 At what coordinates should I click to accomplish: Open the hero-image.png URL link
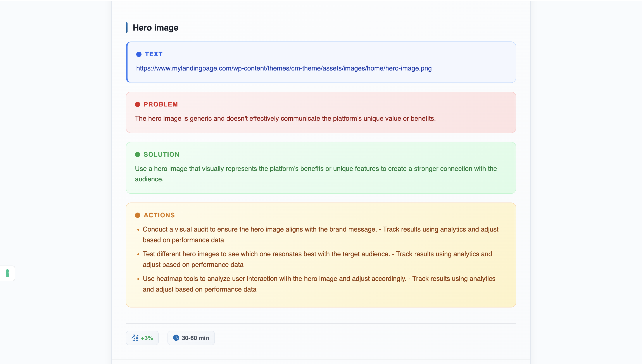click(284, 68)
